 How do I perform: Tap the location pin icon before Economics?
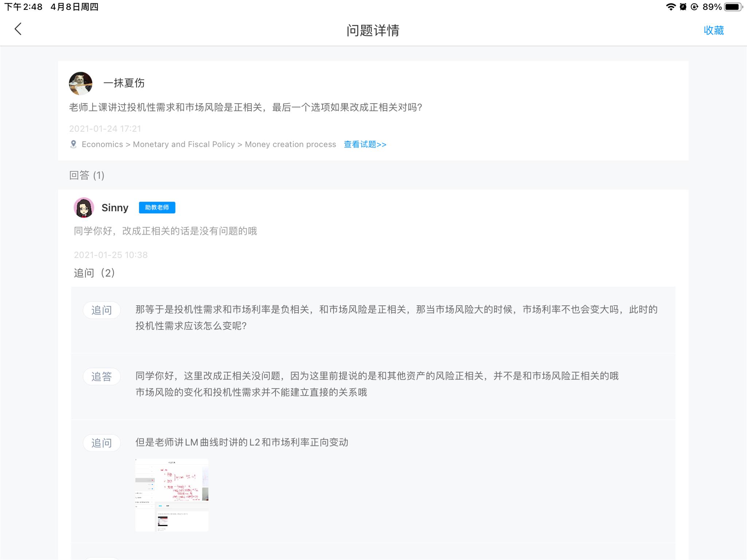coord(73,144)
